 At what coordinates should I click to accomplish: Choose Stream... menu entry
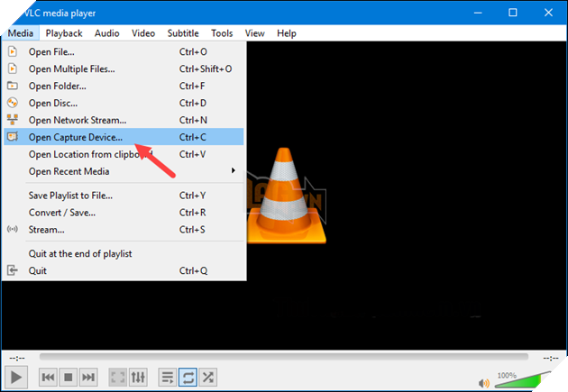click(124, 230)
